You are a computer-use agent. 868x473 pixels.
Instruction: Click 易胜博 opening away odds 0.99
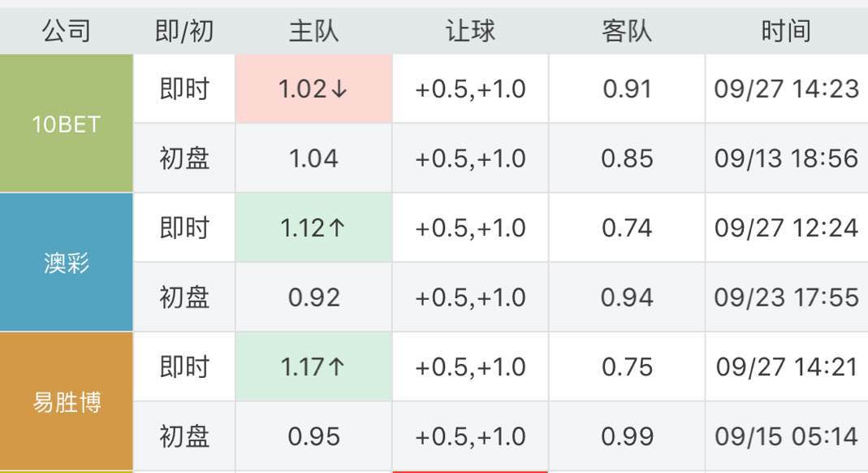tap(627, 436)
